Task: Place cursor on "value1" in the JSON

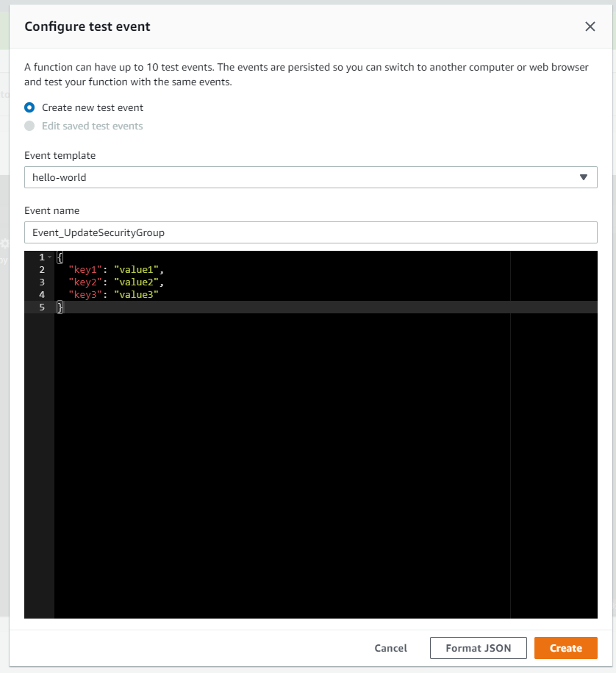Action: [136, 270]
